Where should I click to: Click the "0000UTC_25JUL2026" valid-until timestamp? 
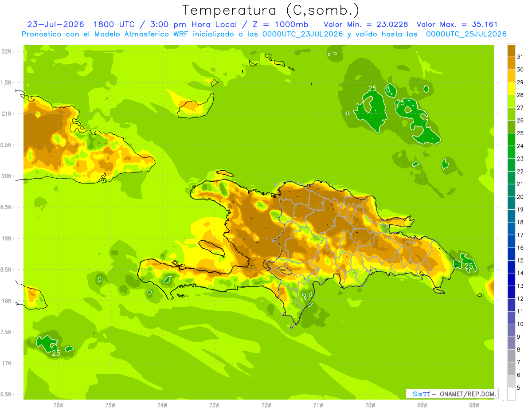click(466, 34)
